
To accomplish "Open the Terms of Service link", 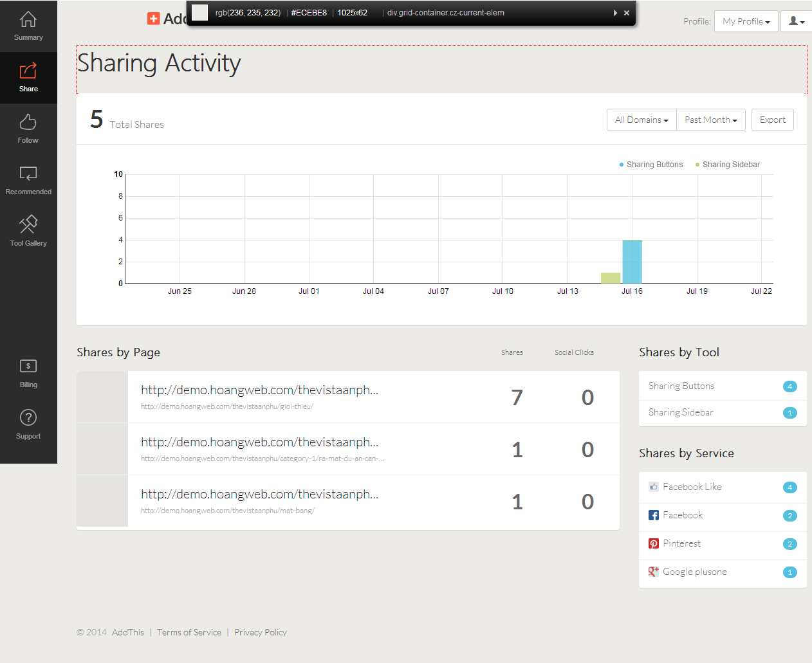I will [x=189, y=632].
